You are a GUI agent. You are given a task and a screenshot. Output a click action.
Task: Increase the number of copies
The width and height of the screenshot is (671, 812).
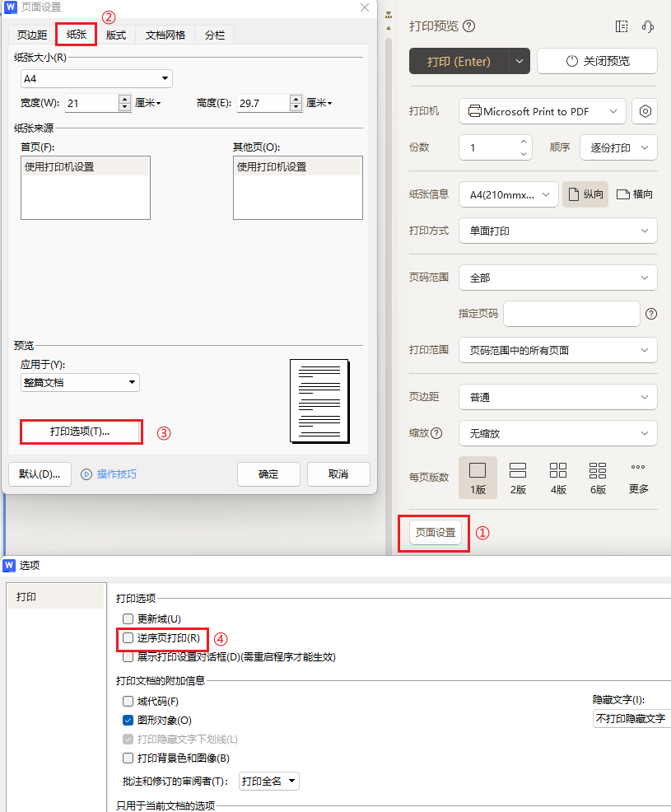click(x=524, y=142)
